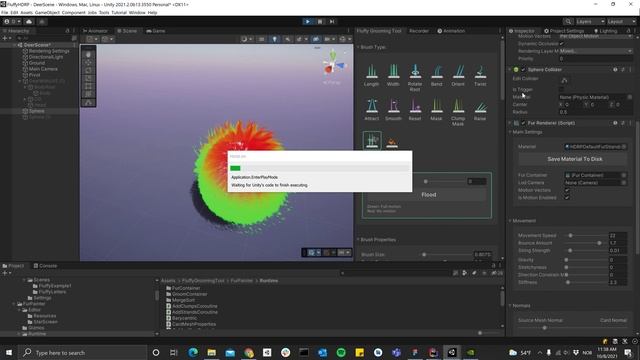
Task: Click the orange brush icon below Smooth
Action: click(x=392, y=142)
